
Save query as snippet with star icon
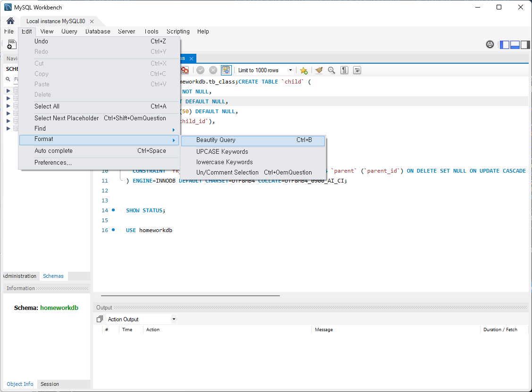click(304, 70)
